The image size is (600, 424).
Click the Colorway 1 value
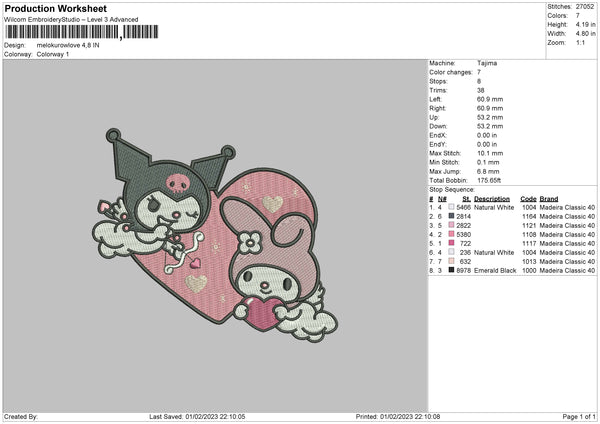(53, 54)
